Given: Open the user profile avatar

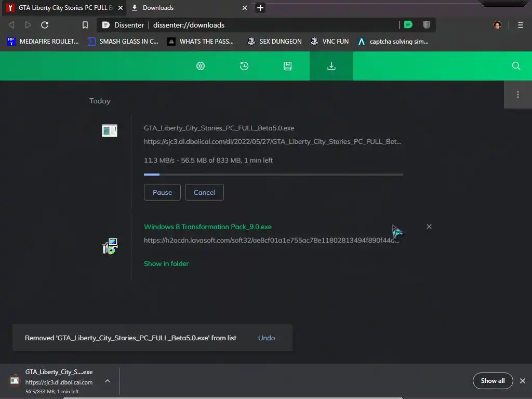Looking at the screenshot, I should (497, 25).
